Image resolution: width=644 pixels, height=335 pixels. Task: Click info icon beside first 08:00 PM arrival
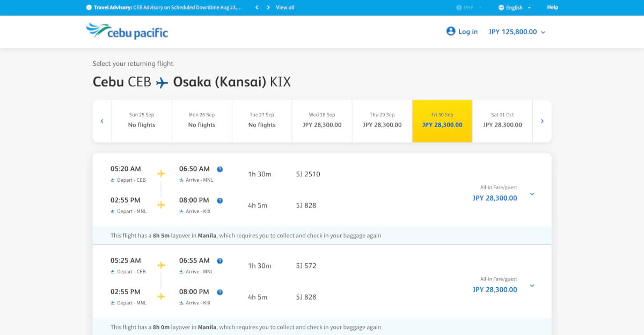[219, 201]
